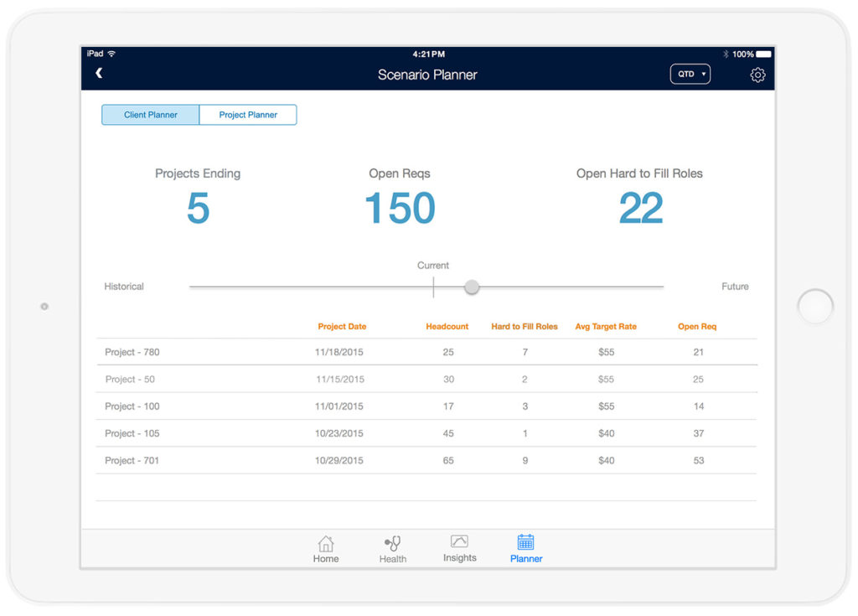Open the QTD period dropdown
Viewport: 858px width, 616px height.
point(689,74)
